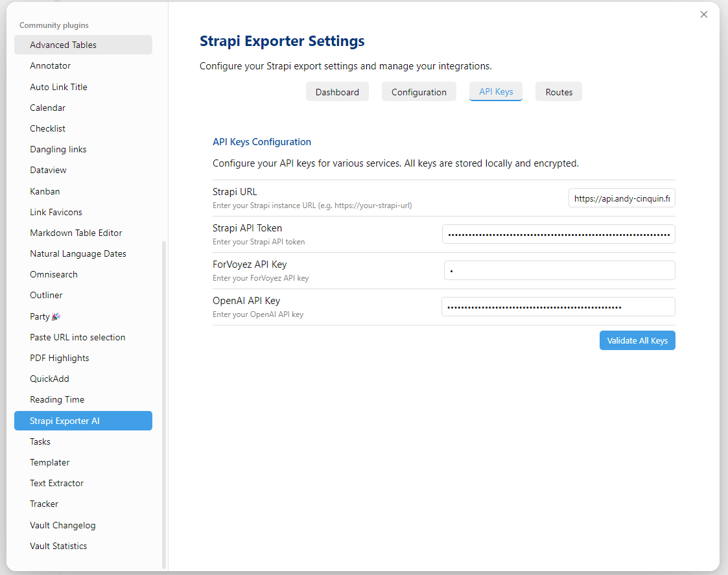
Task: Select the OpenAI API Key field
Action: click(x=558, y=307)
